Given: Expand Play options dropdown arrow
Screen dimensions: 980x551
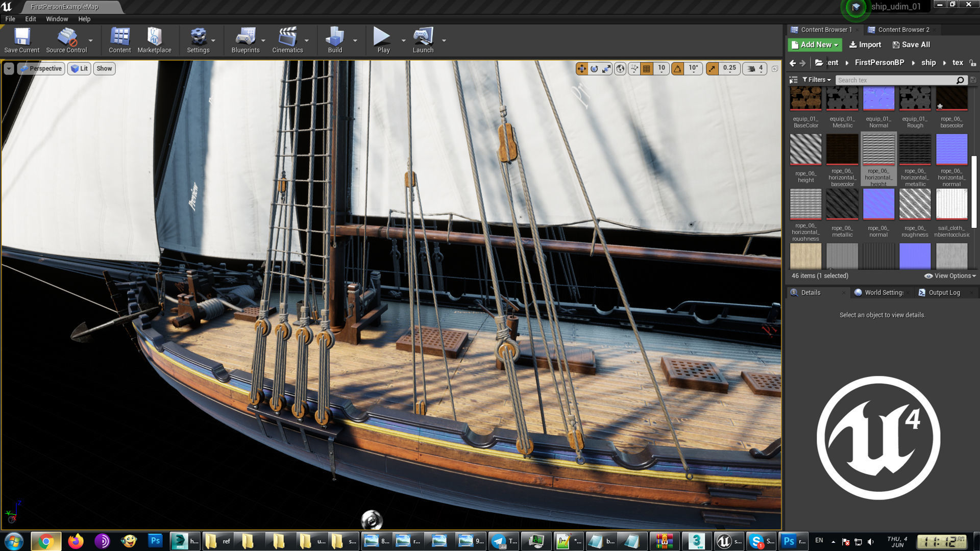Looking at the screenshot, I should click(x=403, y=40).
